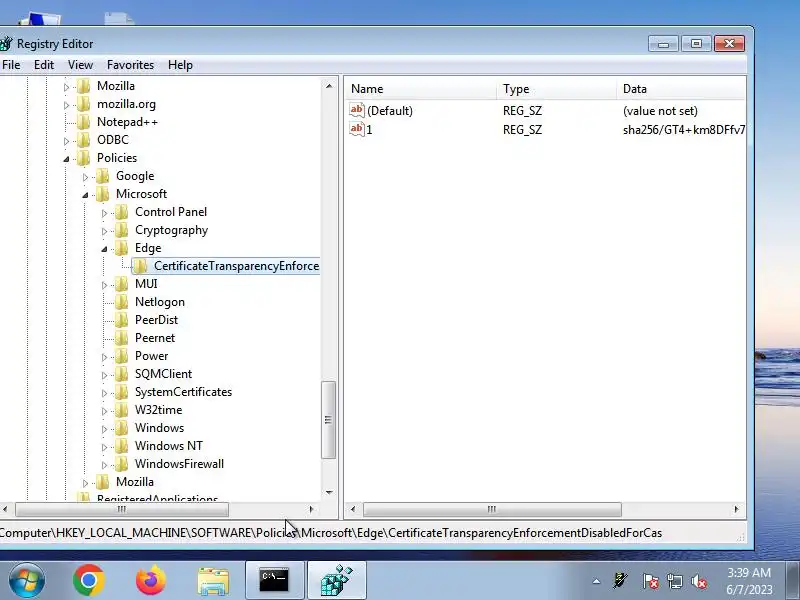800x600 pixels.
Task: Select the sha256/GT4+km8DFfv7 data cell
Action: click(683, 130)
